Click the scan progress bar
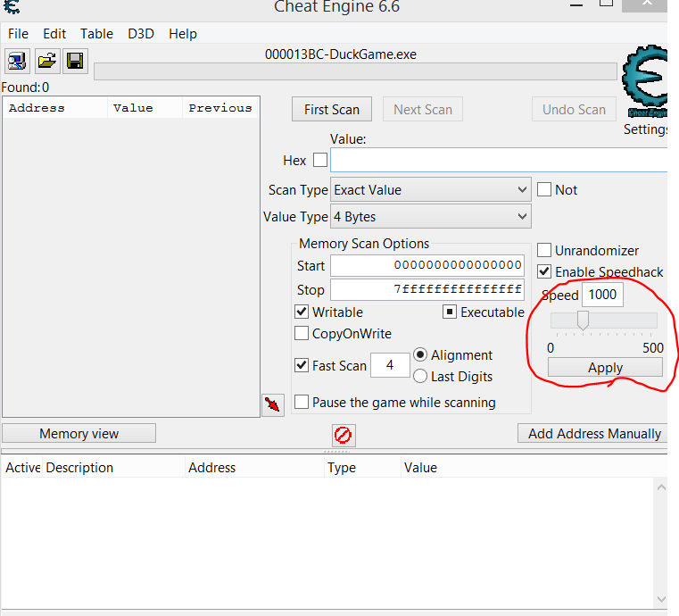The image size is (679, 616). tap(355, 71)
